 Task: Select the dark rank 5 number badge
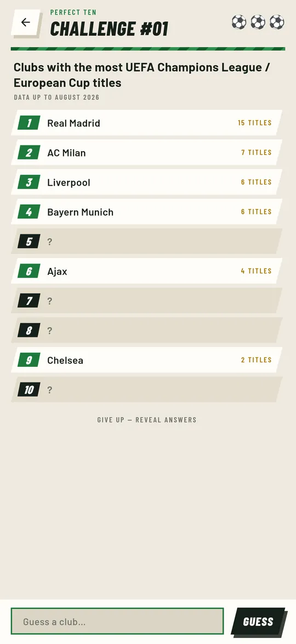point(29,242)
